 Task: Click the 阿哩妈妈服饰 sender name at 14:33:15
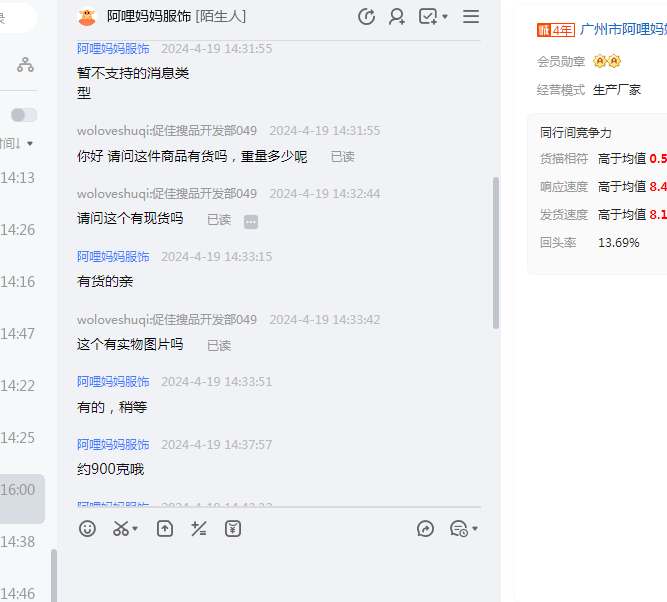point(113,256)
